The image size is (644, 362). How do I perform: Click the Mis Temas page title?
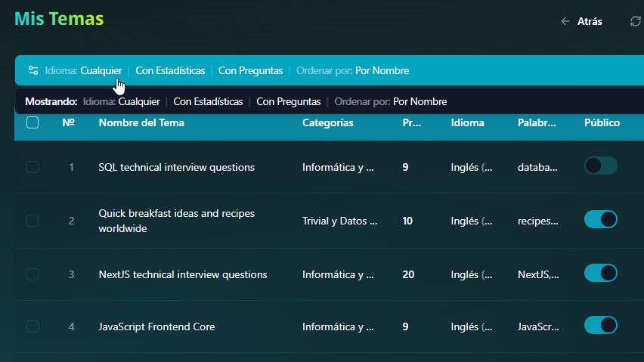click(59, 19)
